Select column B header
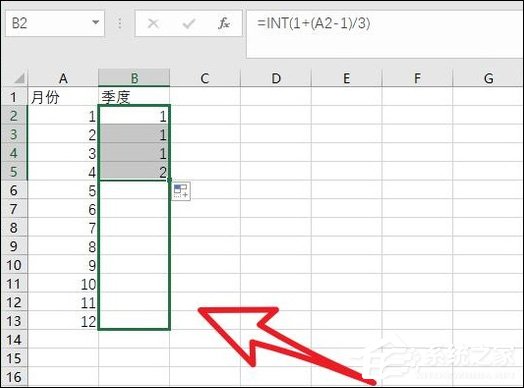This screenshot has width=524, height=388. tap(134, 78)
